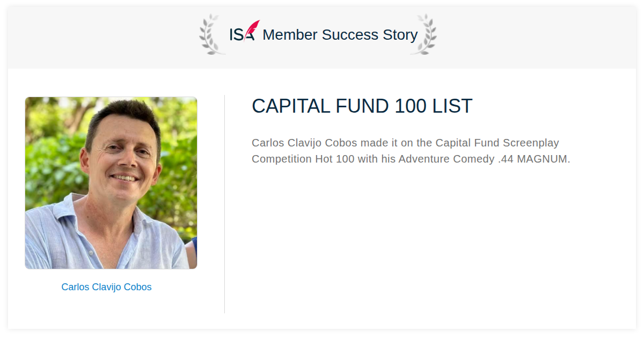This screenshot has width=644, height=338.
Task: Click Carlos Clavijo Cobos name starting the description
Action: tap(305, 143)
